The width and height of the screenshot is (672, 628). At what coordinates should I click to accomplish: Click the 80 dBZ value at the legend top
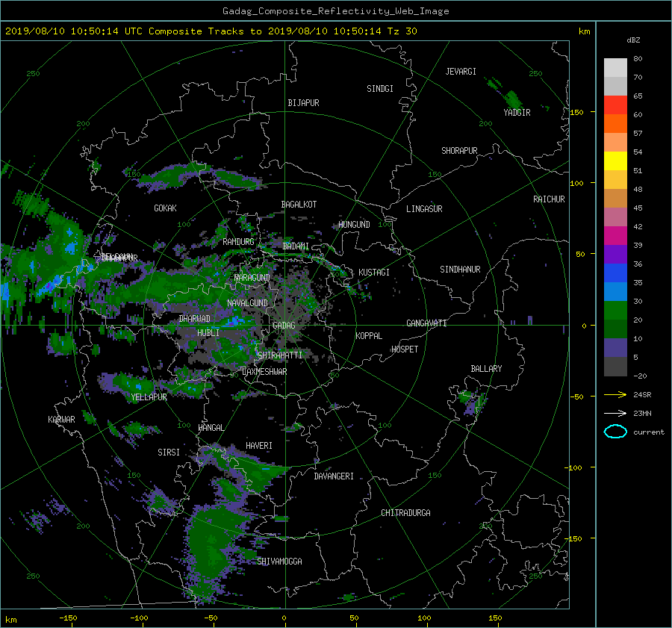(638, 59)
